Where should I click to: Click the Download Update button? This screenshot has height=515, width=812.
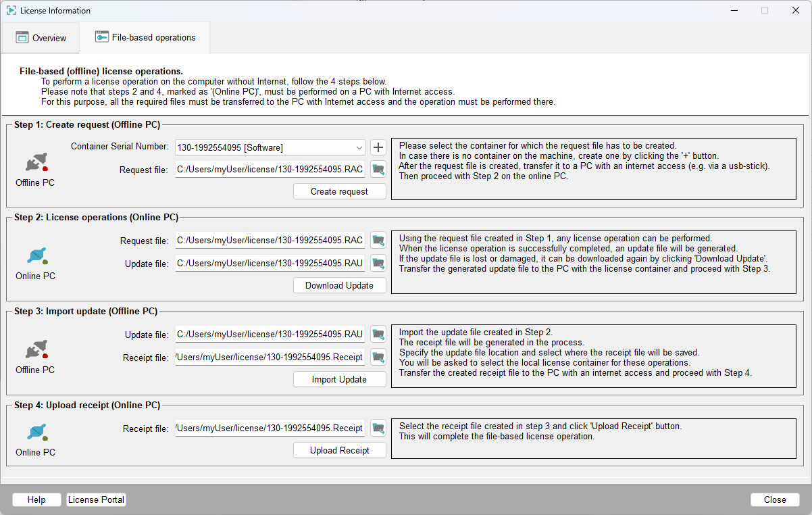pos(340,285)
